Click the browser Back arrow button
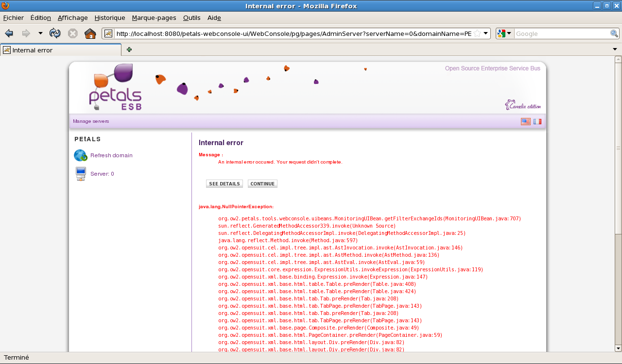This screenshot has height=364, width=622. tap(9, 33)
